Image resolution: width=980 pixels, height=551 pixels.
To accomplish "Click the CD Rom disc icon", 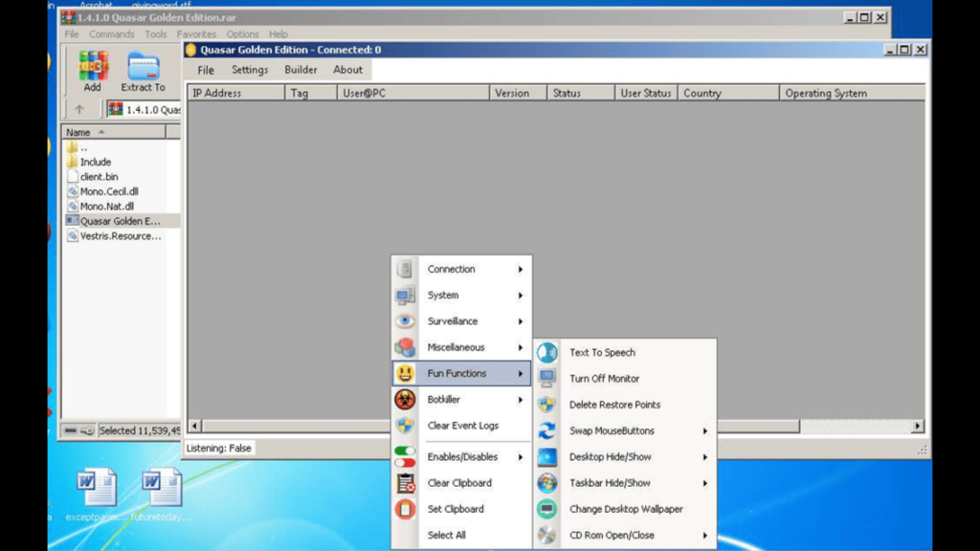I will pyautogui.click(x=546, y=536).
